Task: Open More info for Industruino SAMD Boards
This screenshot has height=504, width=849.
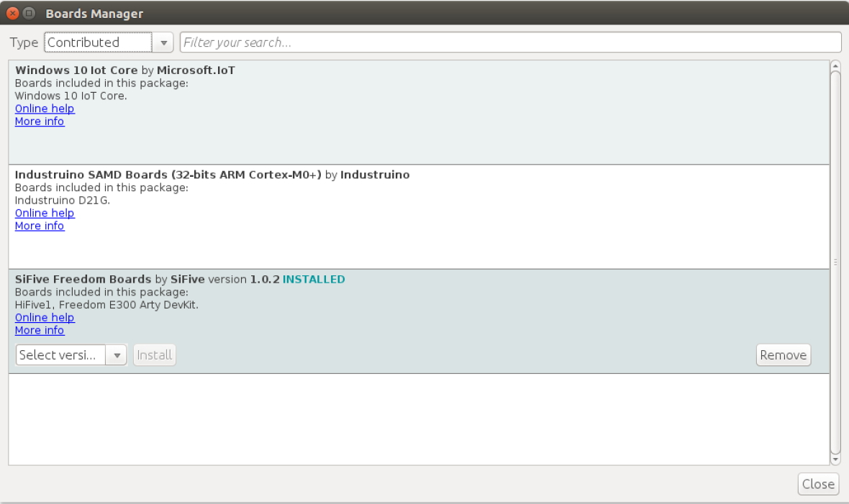Action: [x=40, y=226]
